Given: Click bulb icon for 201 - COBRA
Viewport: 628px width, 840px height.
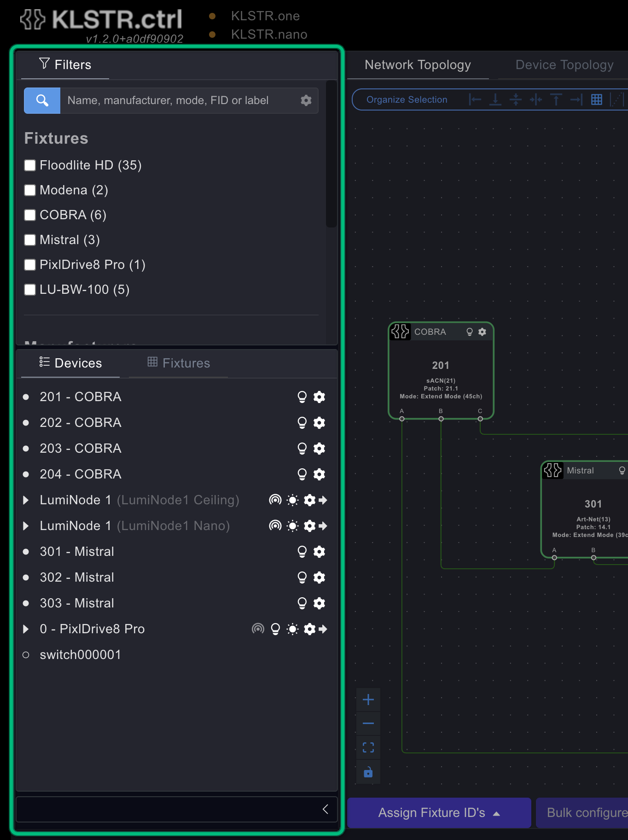Looking at the screenshot, I should click(302, 397).
